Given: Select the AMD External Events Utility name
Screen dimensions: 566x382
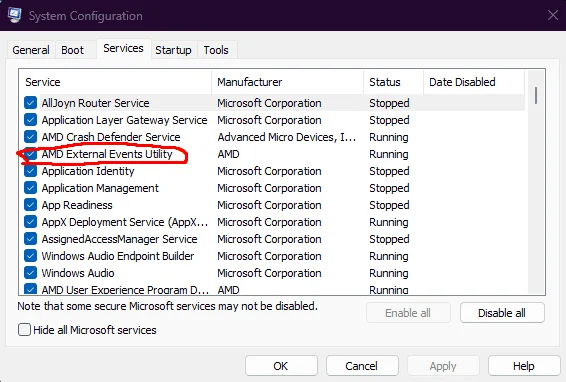Looking at the screenshot, I should point(107,154).
